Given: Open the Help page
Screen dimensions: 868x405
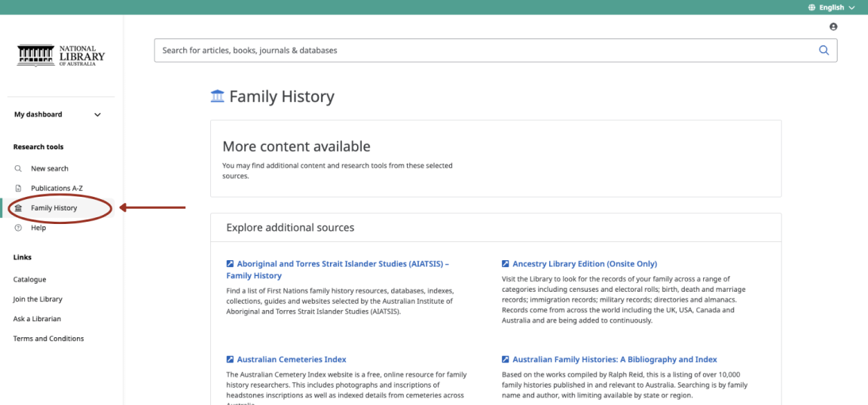Looking at the screenshot, I should coord(38,228).
